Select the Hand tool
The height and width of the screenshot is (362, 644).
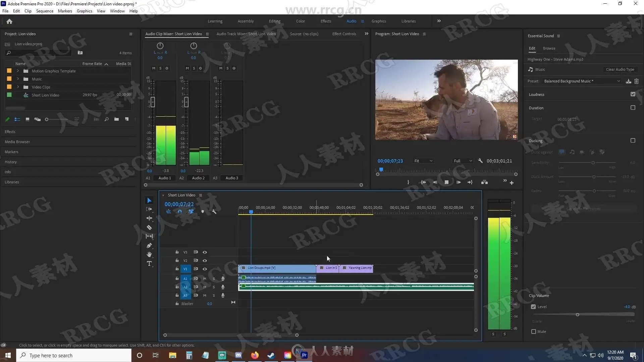pyautogui.click(x=149, y=255)
